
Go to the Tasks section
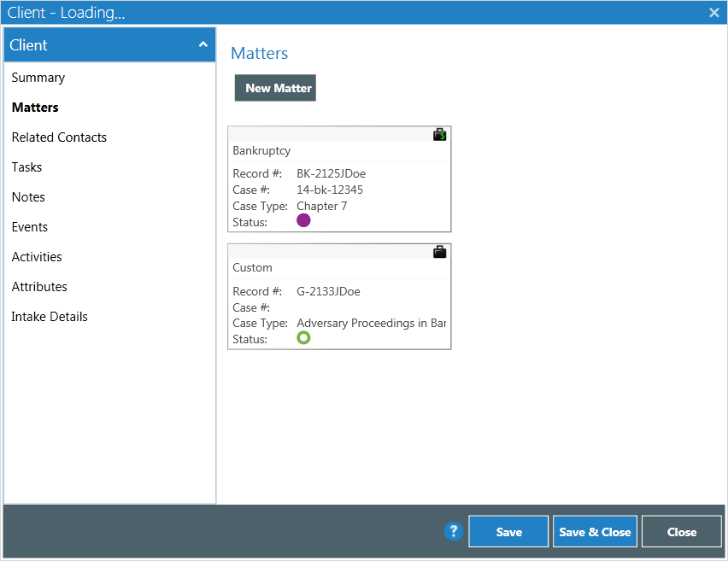26,167
